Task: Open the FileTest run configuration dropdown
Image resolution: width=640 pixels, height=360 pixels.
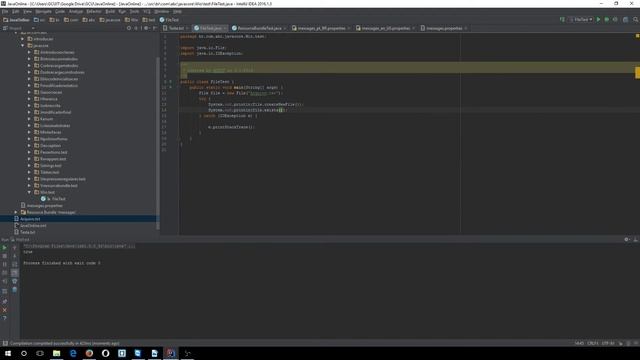Action: [x=581, y=20]
